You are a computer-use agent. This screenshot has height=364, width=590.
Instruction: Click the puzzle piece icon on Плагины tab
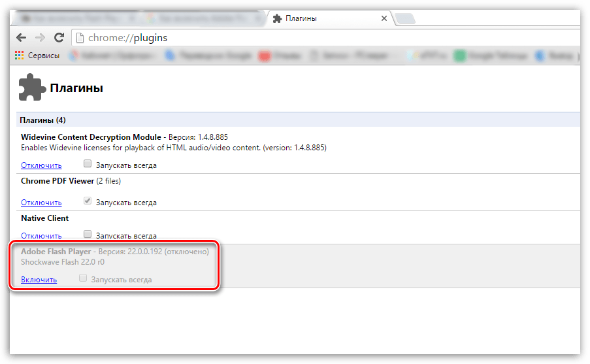278,18
